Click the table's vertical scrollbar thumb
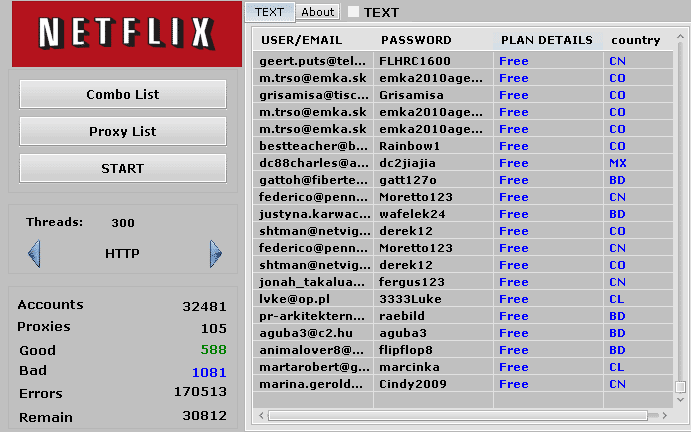The height and width of the screenshot is (432, 691). [680, 387]
